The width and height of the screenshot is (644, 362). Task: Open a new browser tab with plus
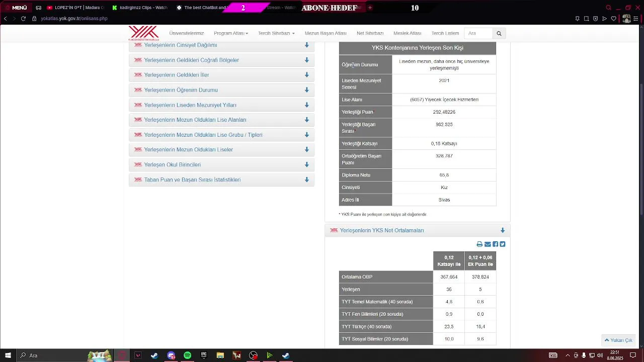coord(370,8)
